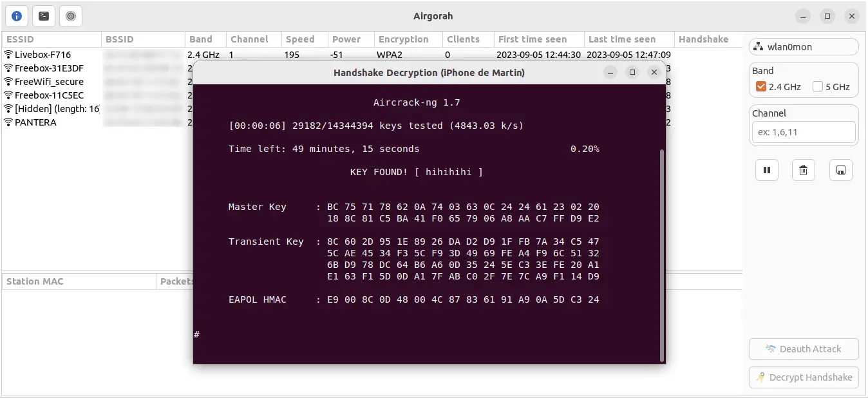Select the Freebox-11C5EC network row

pos(98,95)
